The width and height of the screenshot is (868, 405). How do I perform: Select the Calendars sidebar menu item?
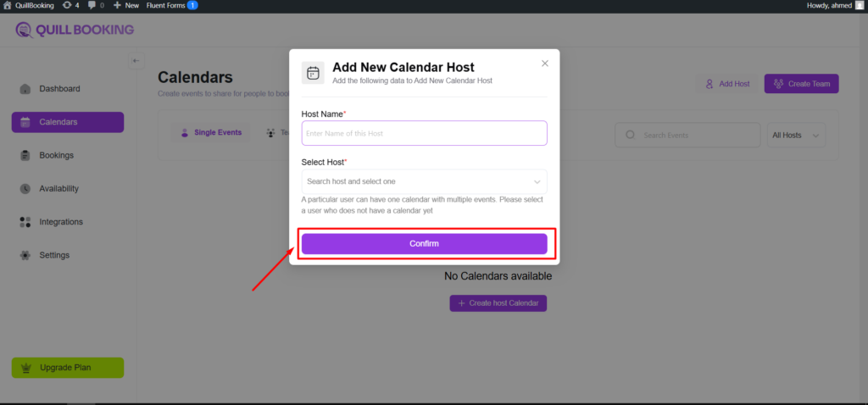pyautogui.click(x=68, y=122)
